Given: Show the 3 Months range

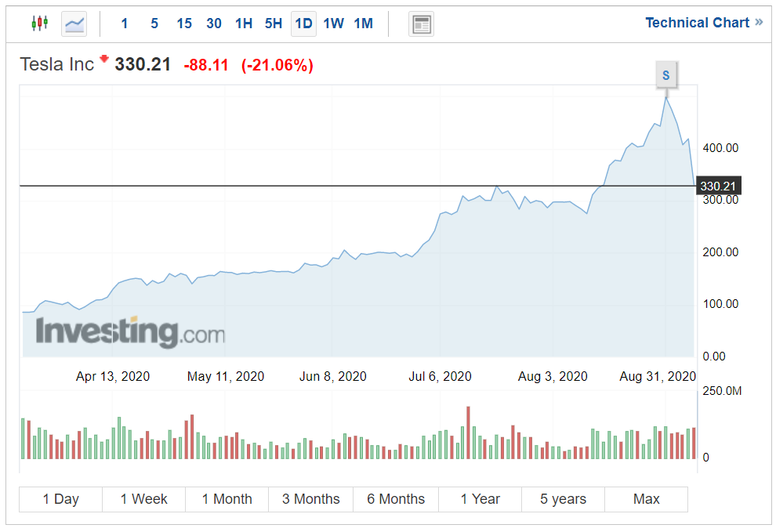Looking at the screenshot, I should [x=311, y=499].
